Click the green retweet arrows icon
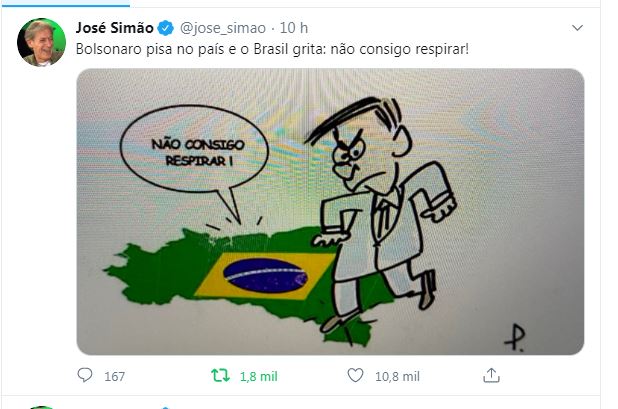 (220, 376)
